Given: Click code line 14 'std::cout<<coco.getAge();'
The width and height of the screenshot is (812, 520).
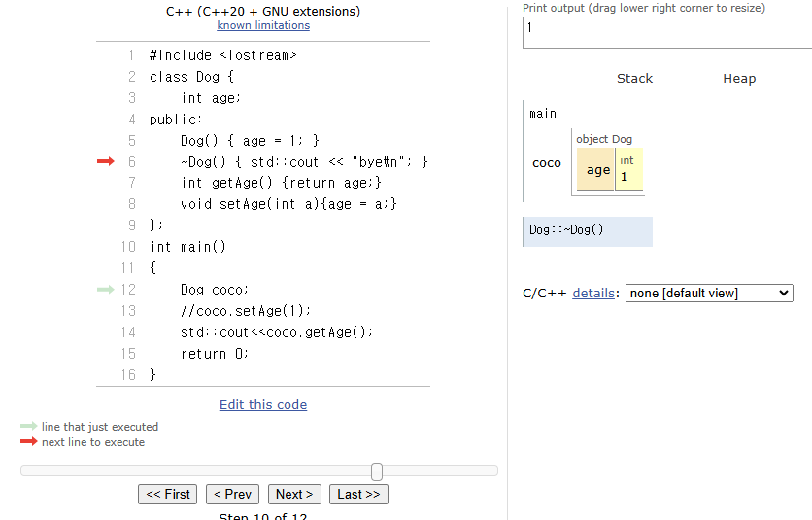Looking at the screenshot, I should pyautogui.click(x=277, y=332).
